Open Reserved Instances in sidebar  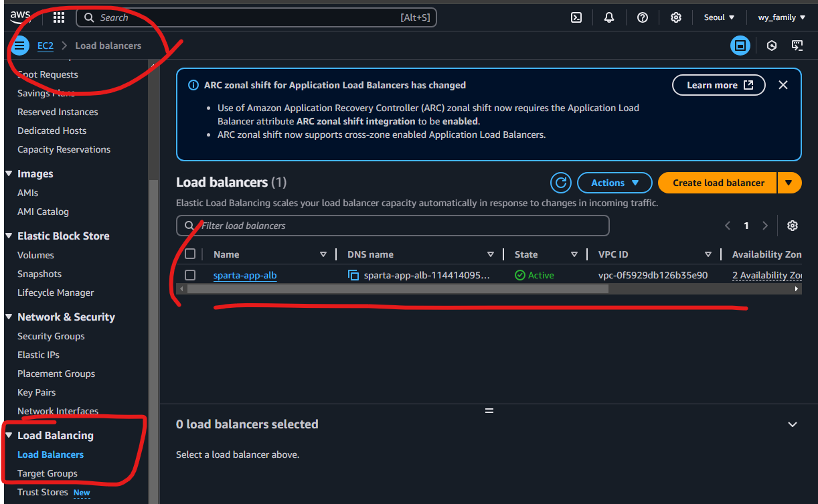[x=58, y=112]
